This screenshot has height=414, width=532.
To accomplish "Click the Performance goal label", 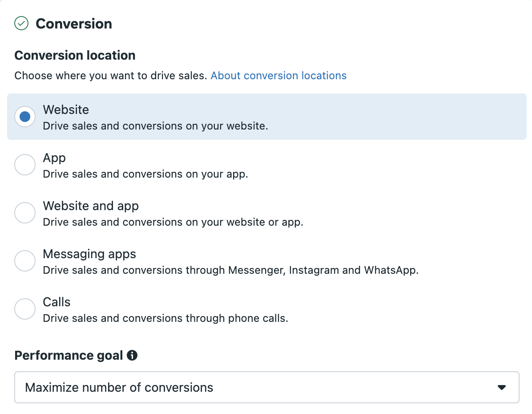I will [x=69, y=356].
